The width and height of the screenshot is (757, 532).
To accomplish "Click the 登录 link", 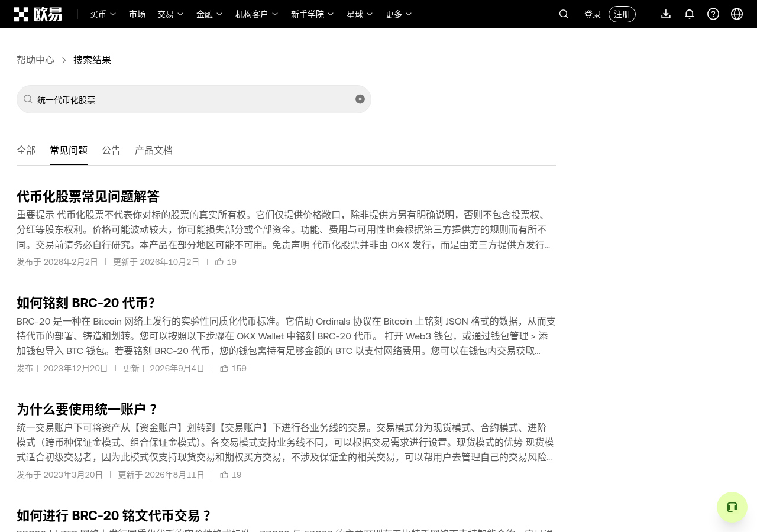I will [x=593, y=15].
